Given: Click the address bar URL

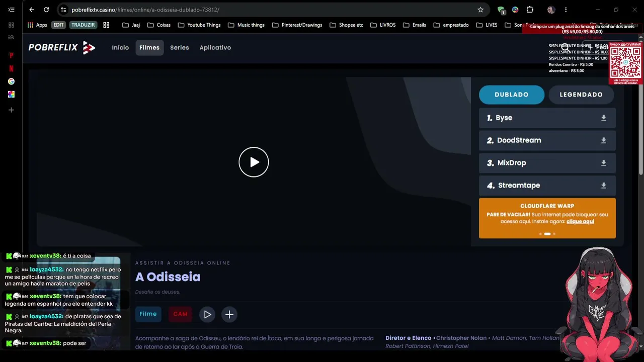Looking at the screenshot, I should coord(145,10).
